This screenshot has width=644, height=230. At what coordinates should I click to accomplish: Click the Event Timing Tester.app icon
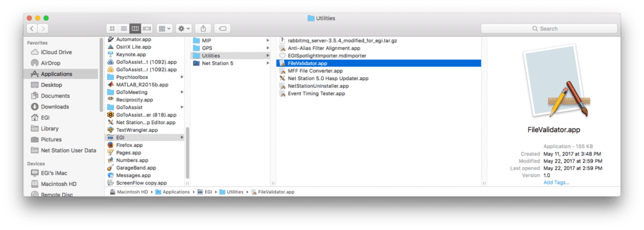pyautogui.click(x=282, y=93)
